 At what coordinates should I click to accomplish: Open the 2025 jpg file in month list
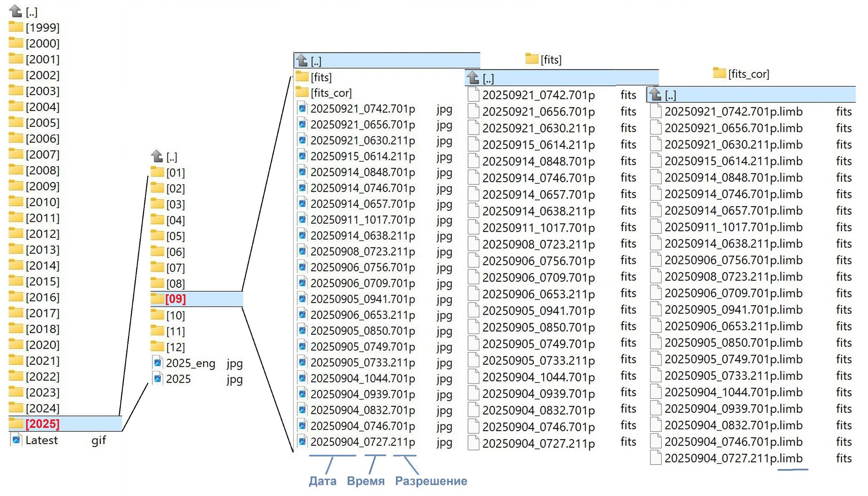tap(178, 379)
